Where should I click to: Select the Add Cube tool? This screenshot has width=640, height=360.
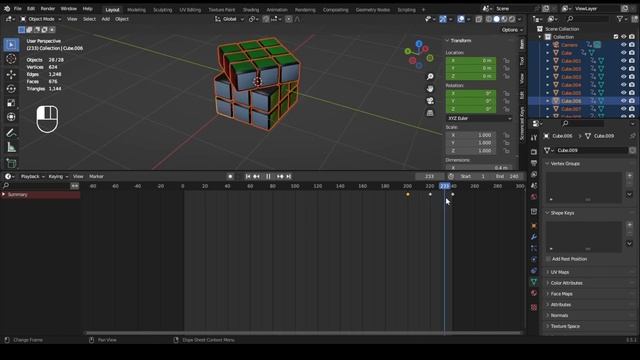coord(11,163)
